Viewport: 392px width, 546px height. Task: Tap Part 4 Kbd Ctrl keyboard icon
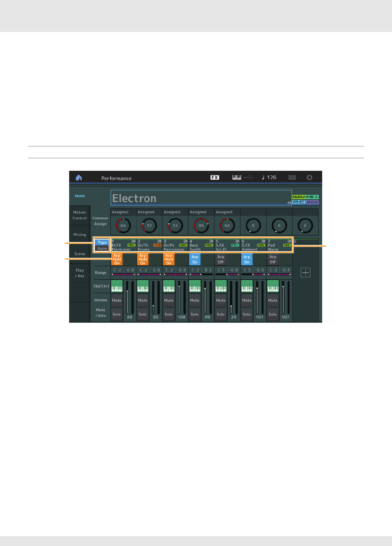tap(195, 286)
